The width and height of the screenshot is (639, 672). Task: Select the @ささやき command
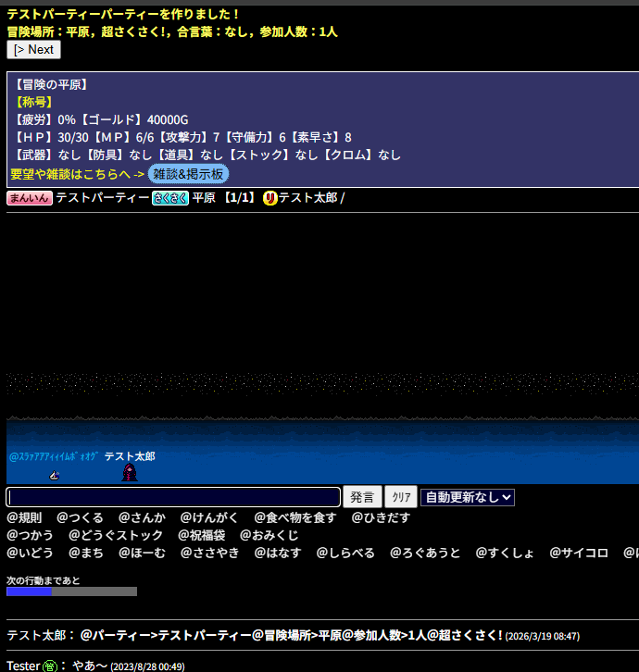tap(209, 553)
